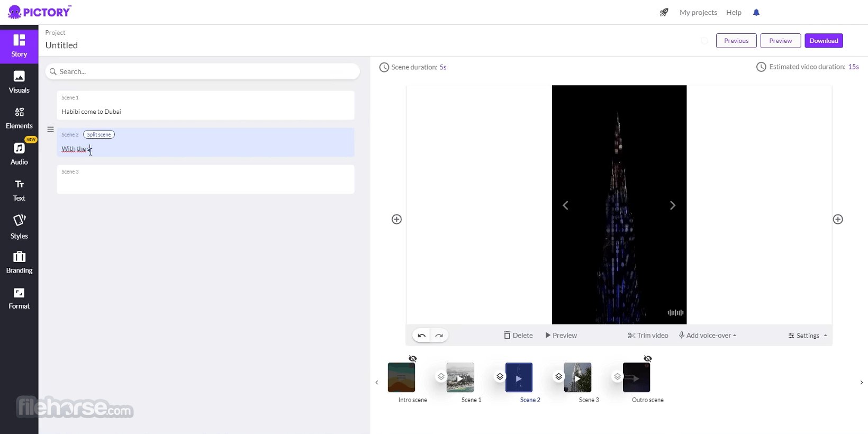Undo the last action
Screen dimensions: 868x434
(x=421, y=336)
